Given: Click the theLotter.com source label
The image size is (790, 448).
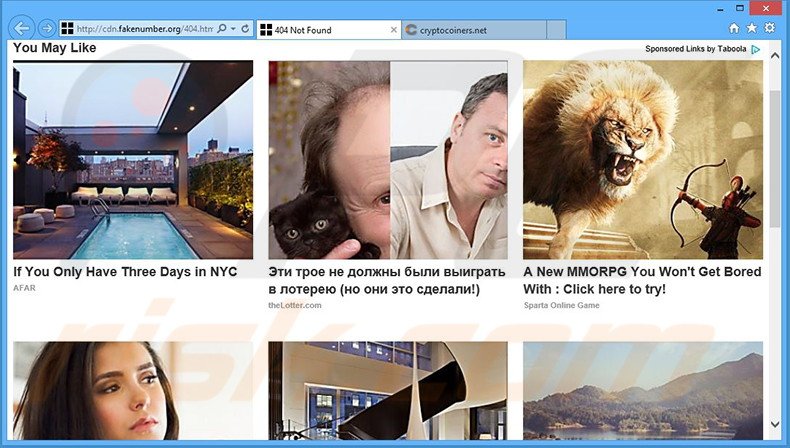Looking at the screenshot, I should (295, 305).
